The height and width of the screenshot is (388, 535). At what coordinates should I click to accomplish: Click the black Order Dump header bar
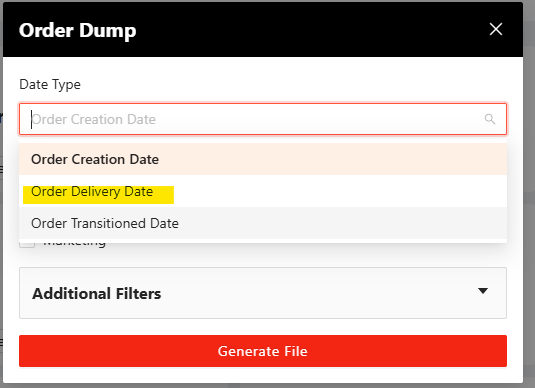pyautogui.click(x=263, y=30)
